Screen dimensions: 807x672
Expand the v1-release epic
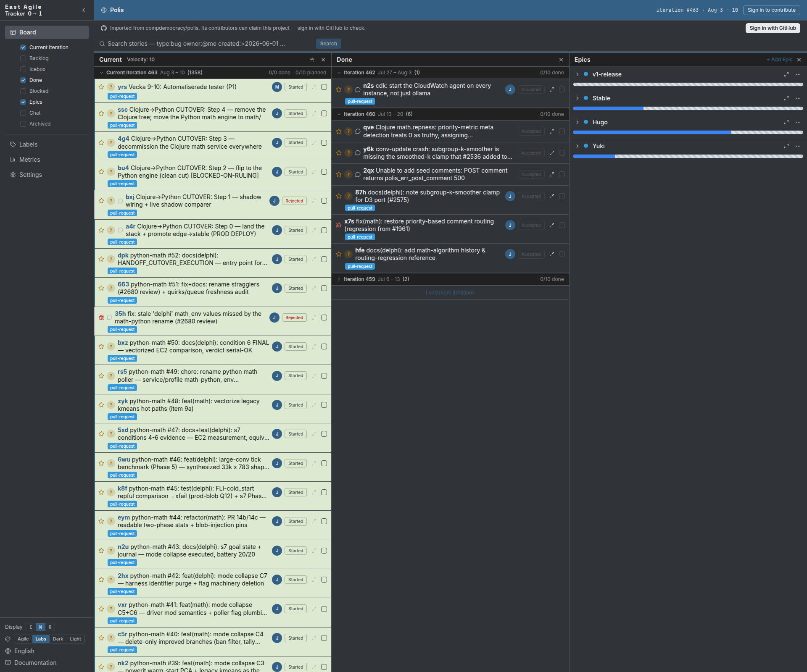pos(578,74)
